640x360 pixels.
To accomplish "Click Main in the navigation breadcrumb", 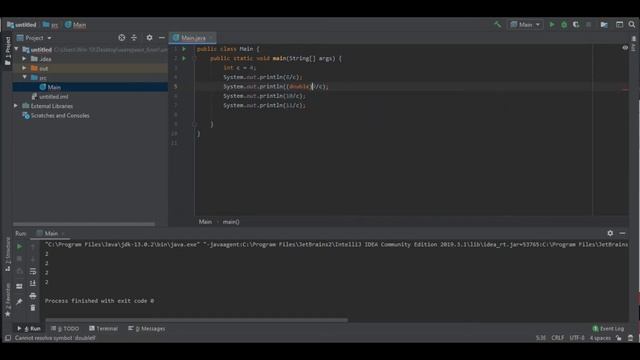I will click(76, 25).
